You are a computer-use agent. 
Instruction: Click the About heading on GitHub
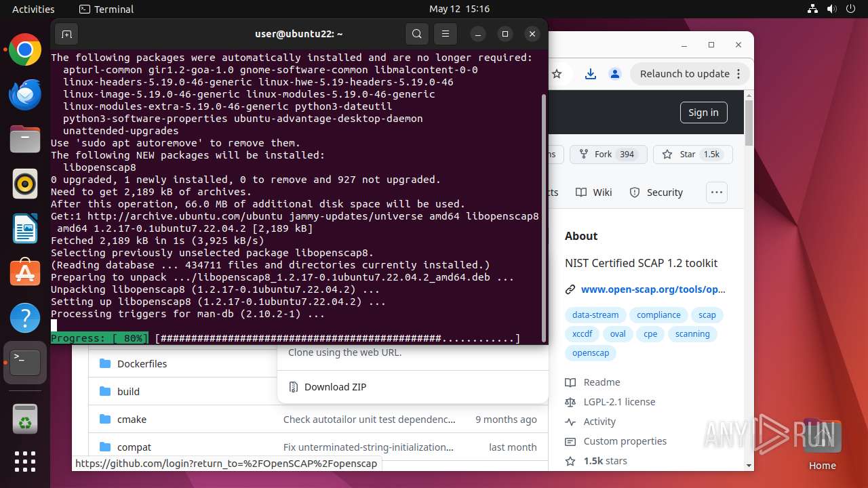coord(581,236)
